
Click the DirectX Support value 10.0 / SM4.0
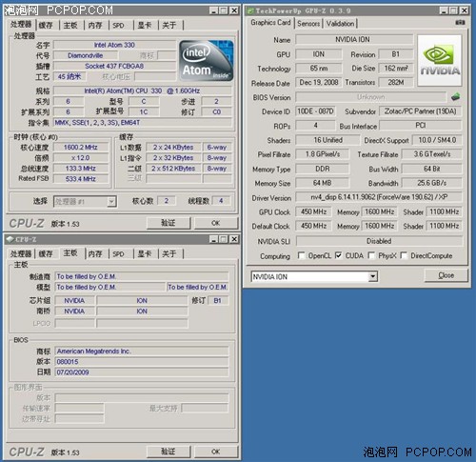click(437, 140)
